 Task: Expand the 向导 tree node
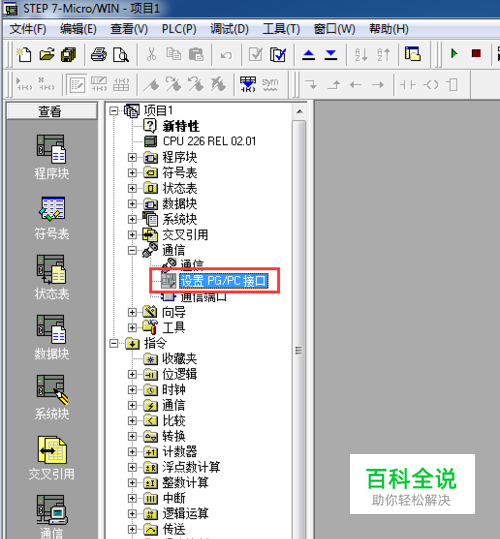click(x=132, y=312)
